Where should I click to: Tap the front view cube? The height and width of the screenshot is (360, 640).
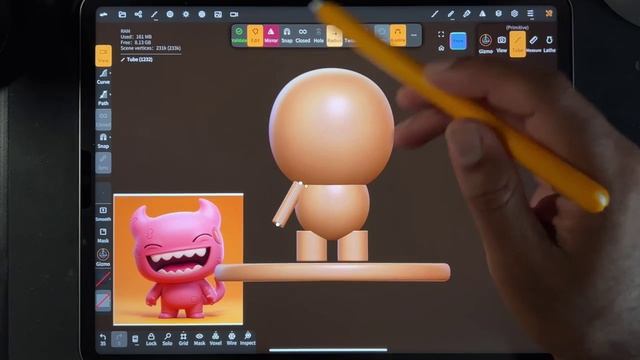[x=458, y=41]
